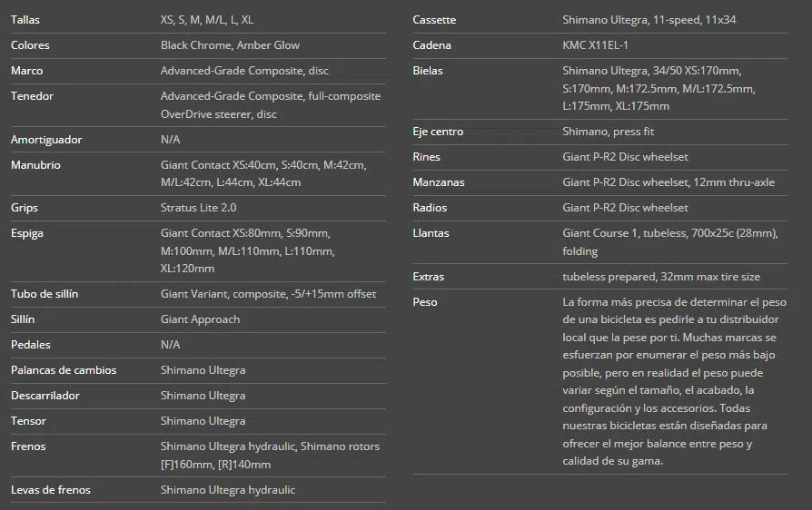This screenshot has width=812, height=510.
Task: Click the Llantas row label
Action: coord(431,233)
